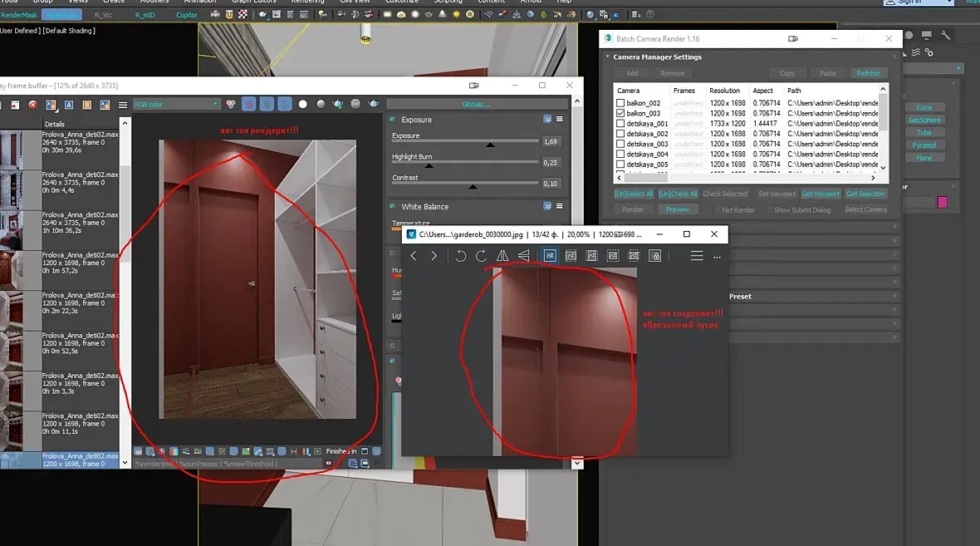This screenshot has height=546, width=980.
Task: Rotate image counterclockwise in the viewer
Action: pyautogui.click(x=461, y=256)
